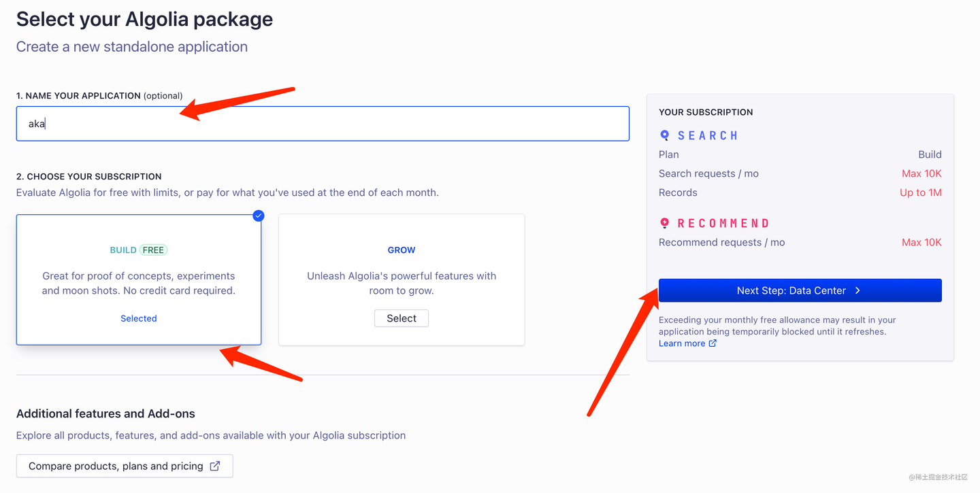Select the BUILD FREE plan card

pyautogui.click(x=138, y=279)
